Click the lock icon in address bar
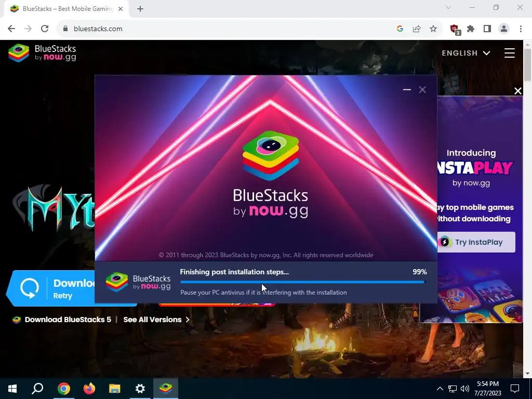532x399 pixels. pos(65,29)
